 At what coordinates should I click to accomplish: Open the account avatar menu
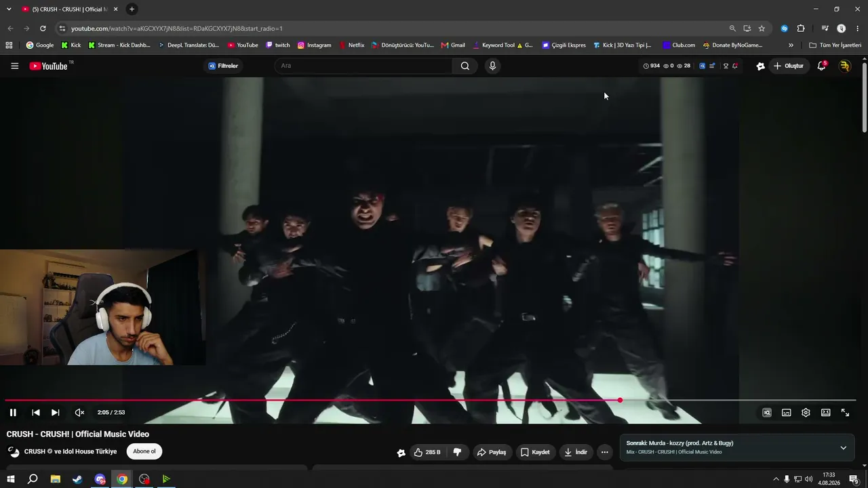tap(845, 66)
